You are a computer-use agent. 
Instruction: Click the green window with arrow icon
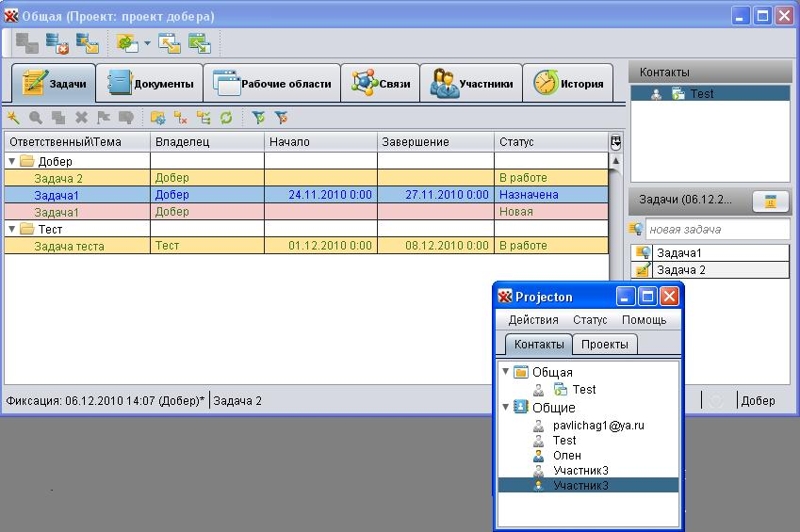(x=199, y=43)
